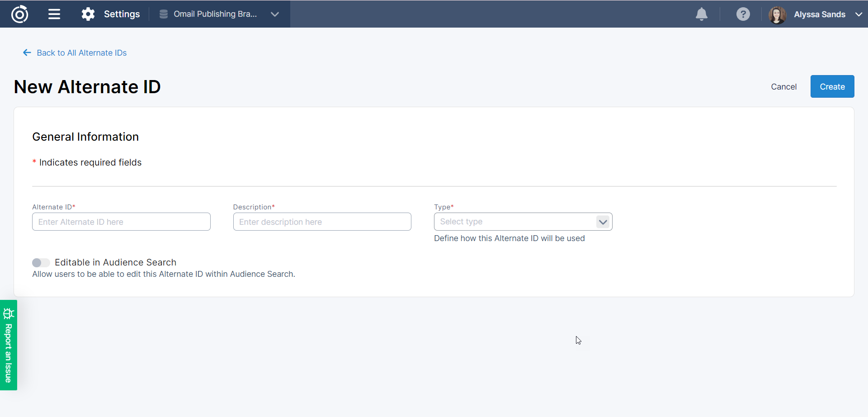Click the database stack icon
Screen dimensions: 868x417
point(164,14)
